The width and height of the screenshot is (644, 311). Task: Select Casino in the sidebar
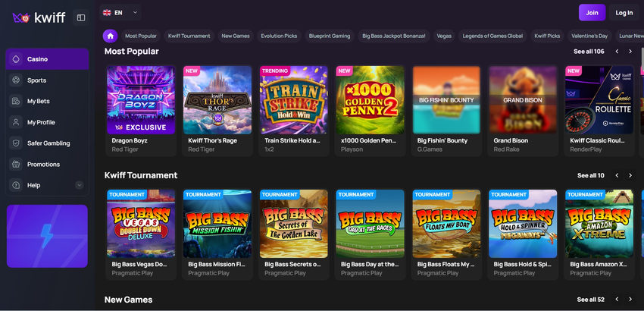coord(37,59)
